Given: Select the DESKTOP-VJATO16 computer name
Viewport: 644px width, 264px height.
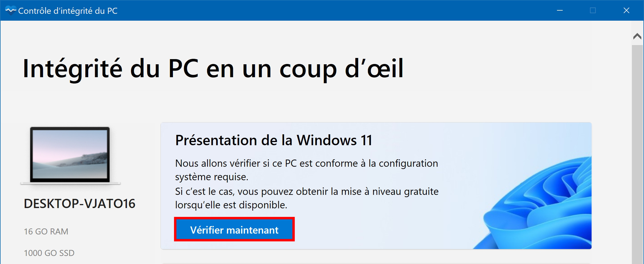Looking at the screenshot, I should click(x=80, y=204).
